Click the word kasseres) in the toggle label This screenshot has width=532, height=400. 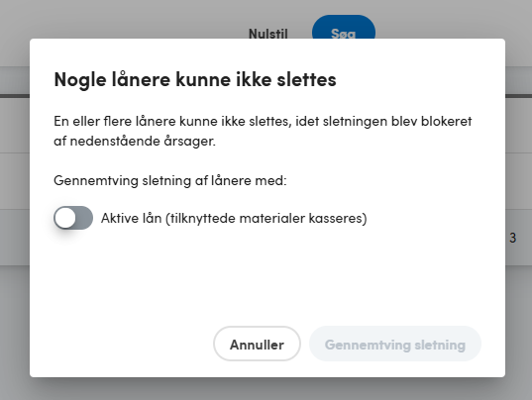338,218
